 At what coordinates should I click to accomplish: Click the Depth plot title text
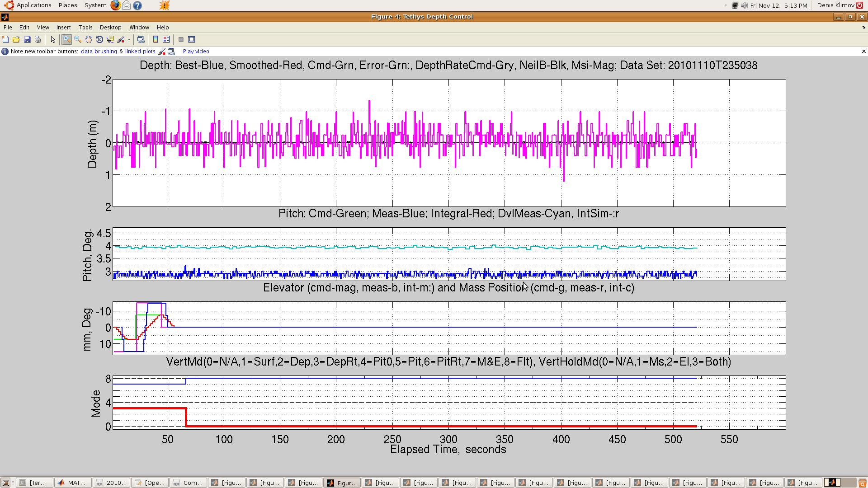coord(448,66)
